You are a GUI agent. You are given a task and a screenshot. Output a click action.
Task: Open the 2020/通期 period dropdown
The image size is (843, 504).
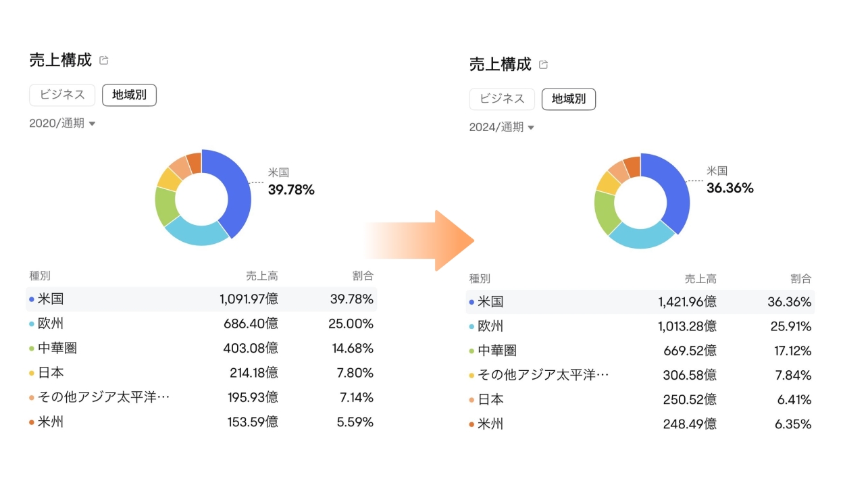(61, 123)
